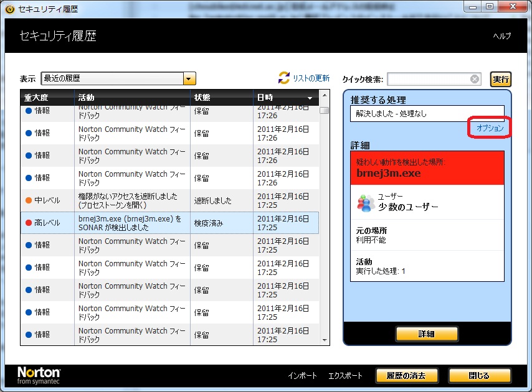Select the brnej3m.exe SONAR detection row

[169, 223]
